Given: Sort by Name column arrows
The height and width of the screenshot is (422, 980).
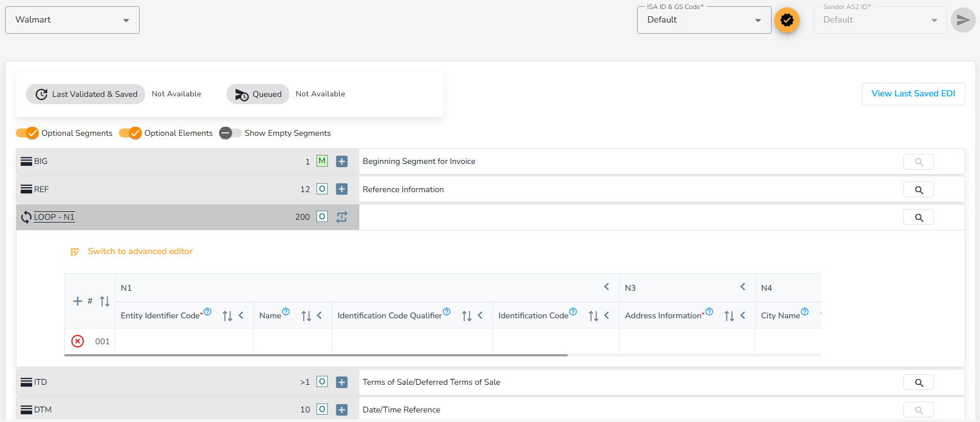Looking at the screenshot, I should 306,316.
